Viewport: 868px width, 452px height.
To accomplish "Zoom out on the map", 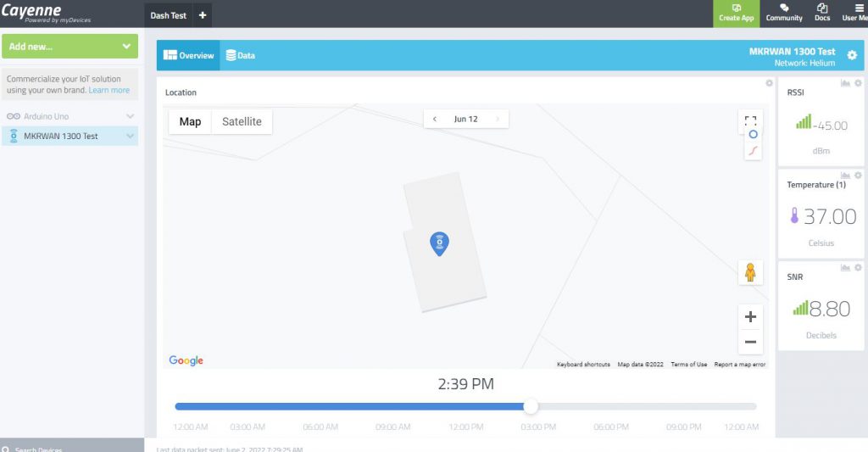I will [751, 342].
